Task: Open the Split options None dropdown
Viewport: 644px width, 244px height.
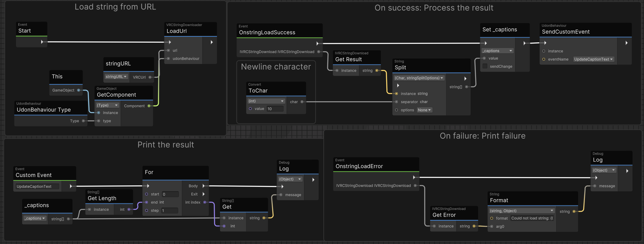Action: point(424,110)
